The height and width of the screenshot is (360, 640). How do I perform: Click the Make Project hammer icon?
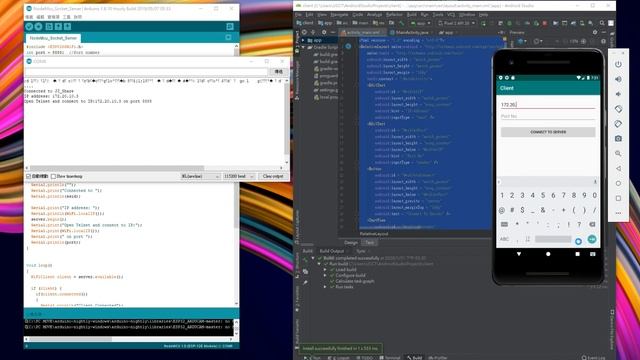[x=402, y=23]
